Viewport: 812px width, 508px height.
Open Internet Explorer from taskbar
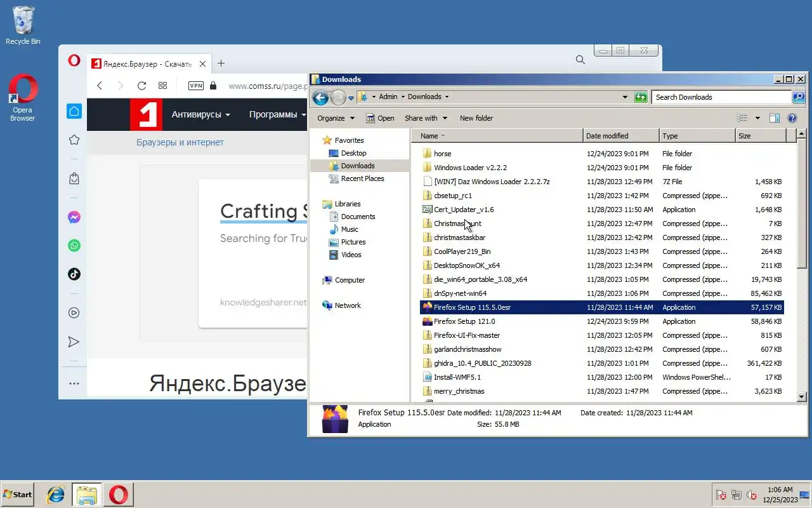click(56, 495)
